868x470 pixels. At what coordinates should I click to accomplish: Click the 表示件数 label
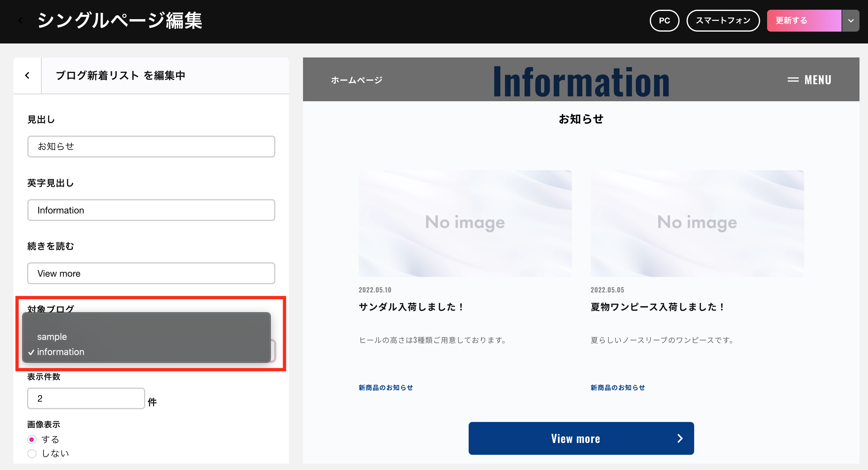coord(44,377)
